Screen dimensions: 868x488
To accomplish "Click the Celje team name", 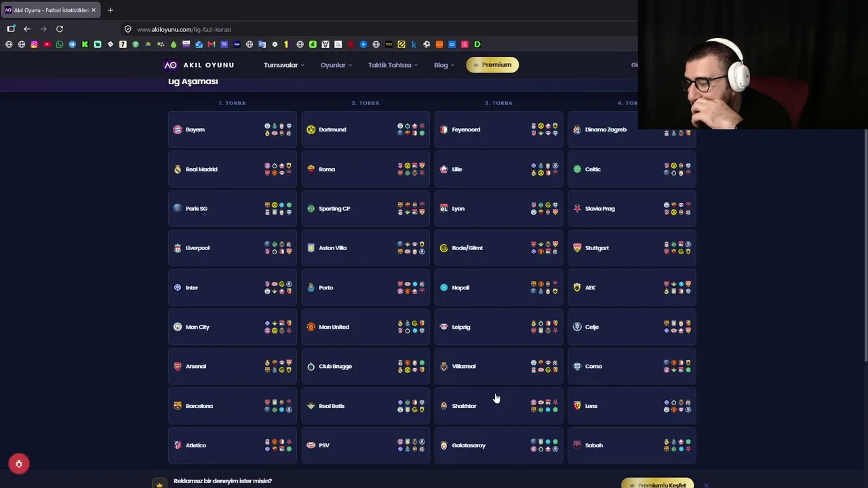I will pos(592,327).
